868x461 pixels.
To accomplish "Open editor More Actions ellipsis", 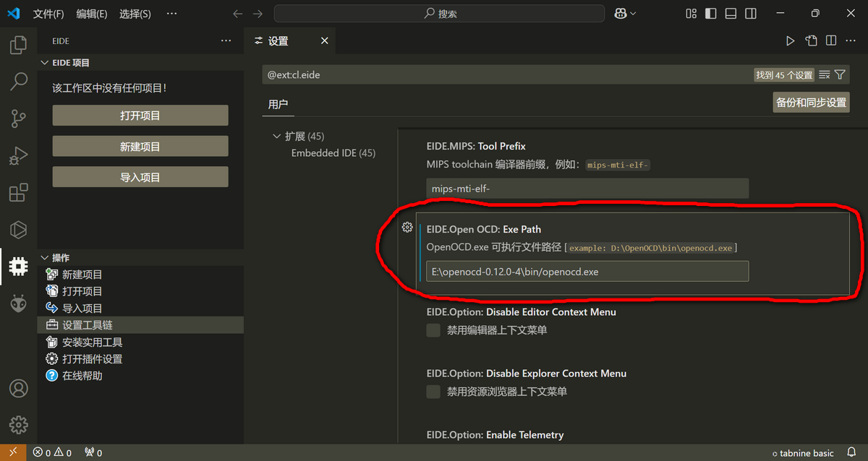I will coord(852,41).
